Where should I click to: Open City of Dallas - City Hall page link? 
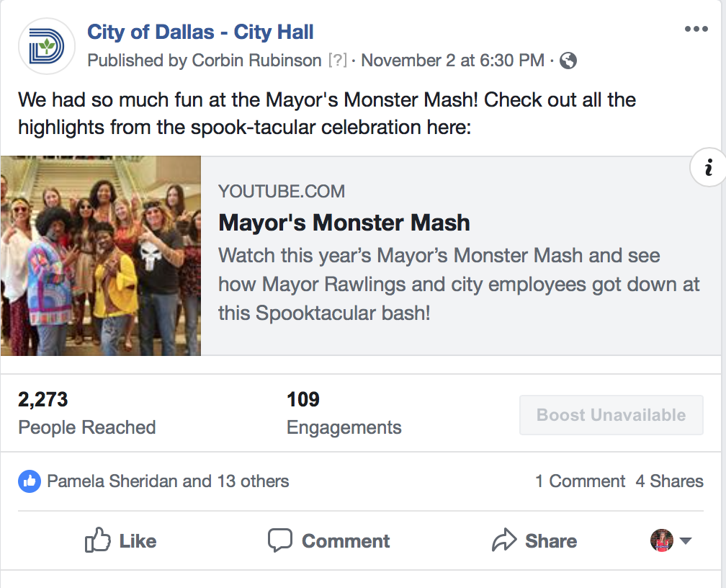click(x=200, y=32)
